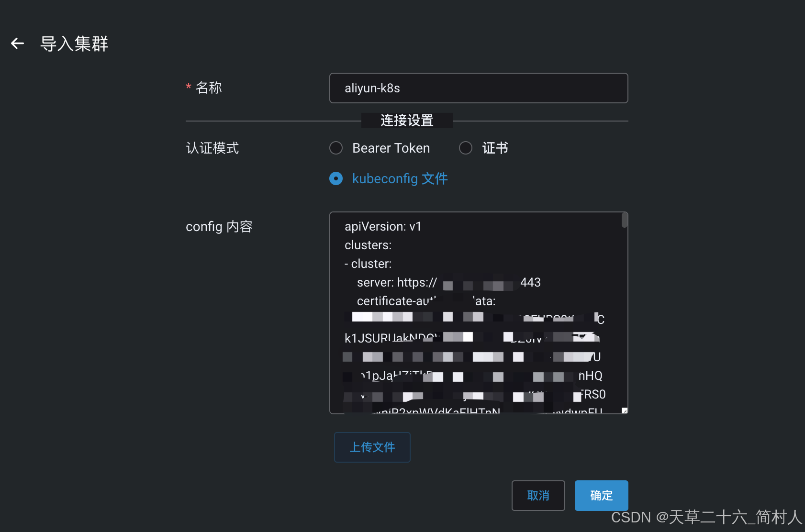Click the 名称 field label
The width and height of the screenshot is (805, 532).
209,88
